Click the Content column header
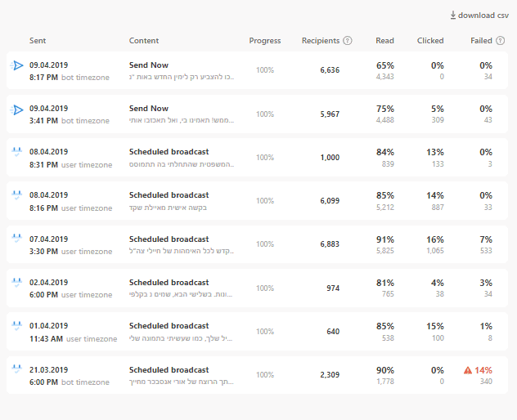The height and width of the screenshot is (420, 517). click(x=144, y=41)
